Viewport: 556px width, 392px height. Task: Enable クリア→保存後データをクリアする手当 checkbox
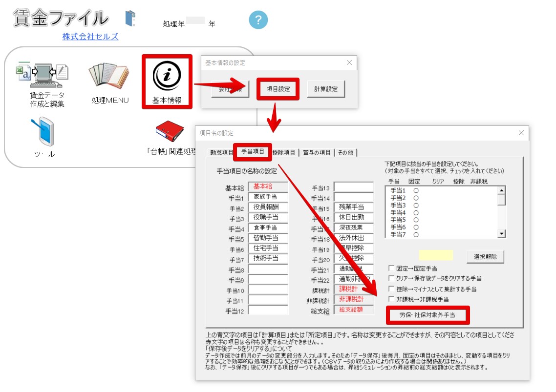point(391,278)
